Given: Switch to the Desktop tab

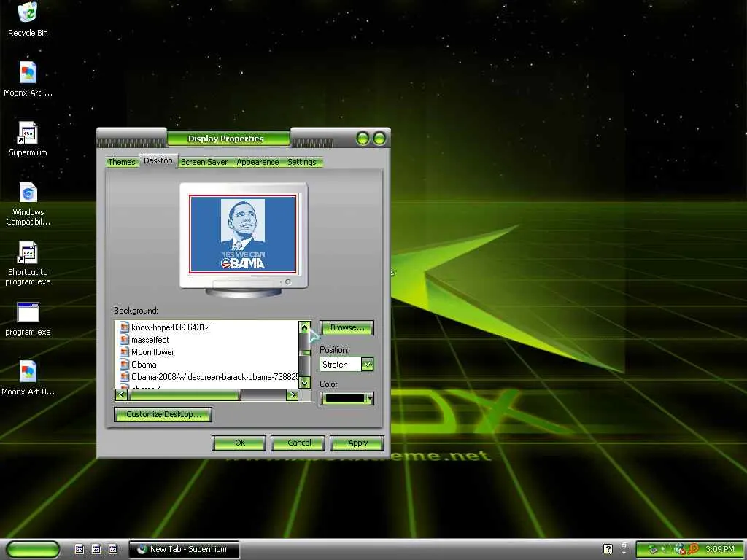Looking at the screenshot, I should 158,160.
